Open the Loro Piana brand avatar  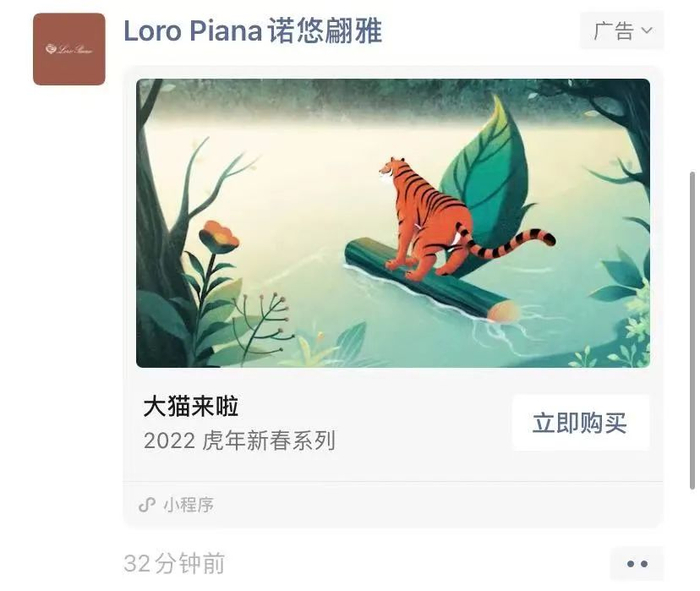tap(69, 49)
